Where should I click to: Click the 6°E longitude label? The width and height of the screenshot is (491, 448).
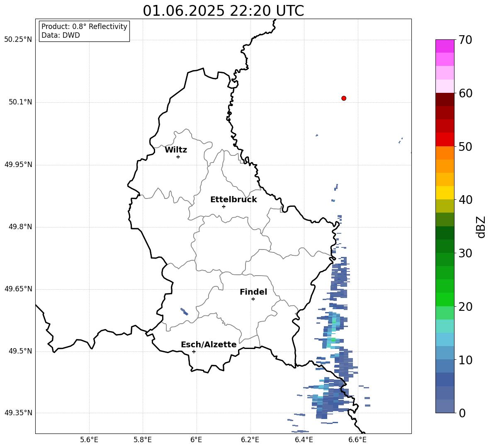click(197, 440)
